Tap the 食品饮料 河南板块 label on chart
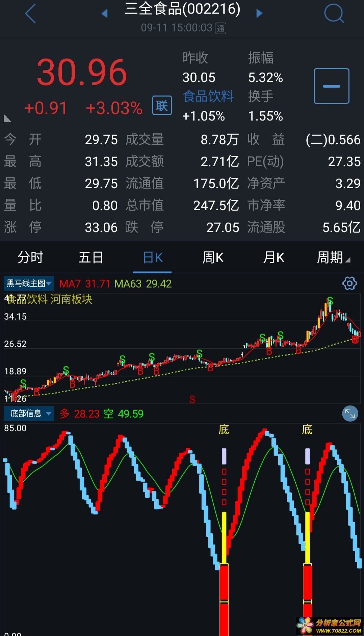 [49, 299]
